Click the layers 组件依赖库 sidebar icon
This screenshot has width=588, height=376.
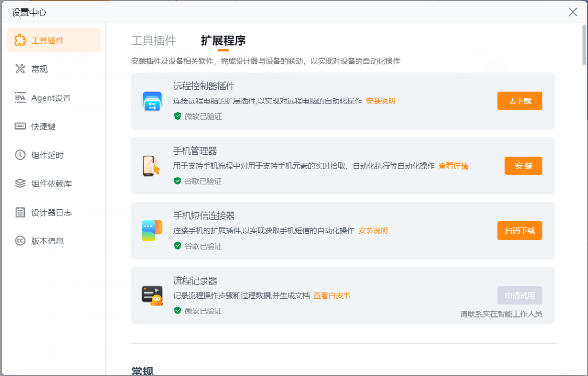[20, 183]
